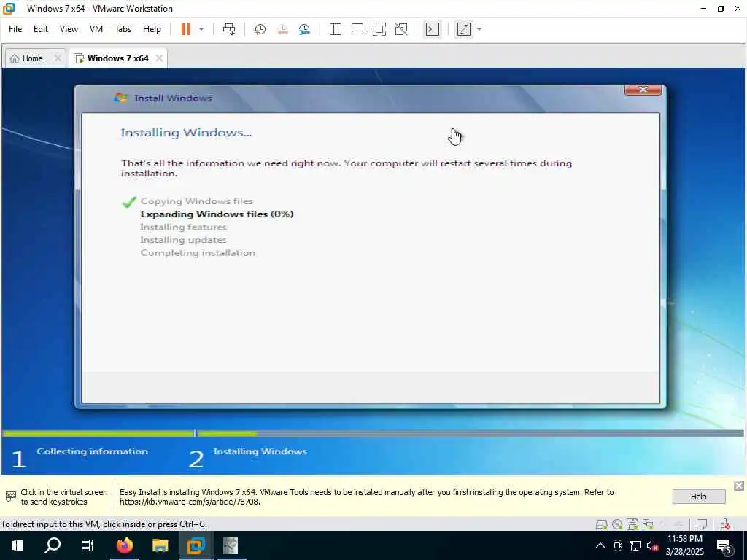Open the VM menu
The height and width of the screenshot is (560, 747).
[96, 29]
